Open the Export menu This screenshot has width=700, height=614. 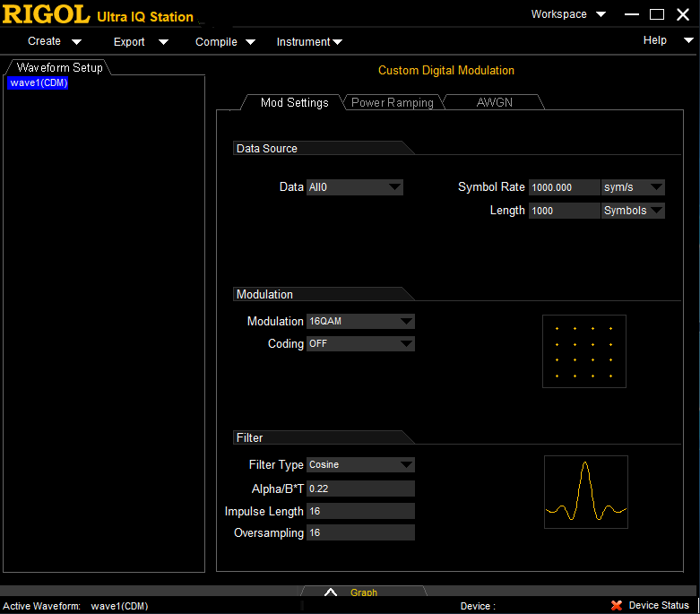click(x=141, y=41)
